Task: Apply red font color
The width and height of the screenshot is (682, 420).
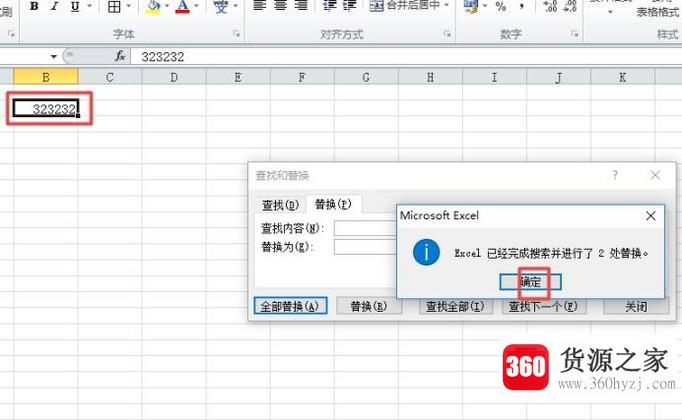Action: tap(183, 6)
